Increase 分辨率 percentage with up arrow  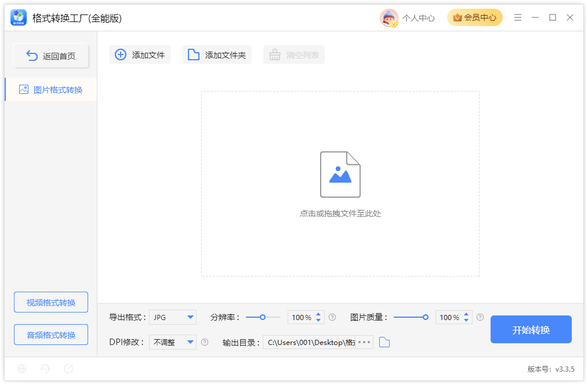click(318, 314)
